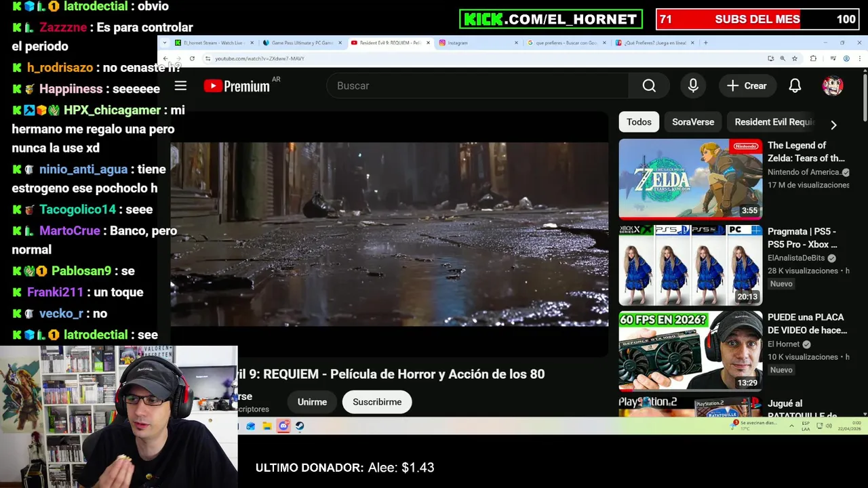The height and width of the screenshot is (488, 868).
Task: Show next filter chips with the arrow
Action: (x=833, y=125)
